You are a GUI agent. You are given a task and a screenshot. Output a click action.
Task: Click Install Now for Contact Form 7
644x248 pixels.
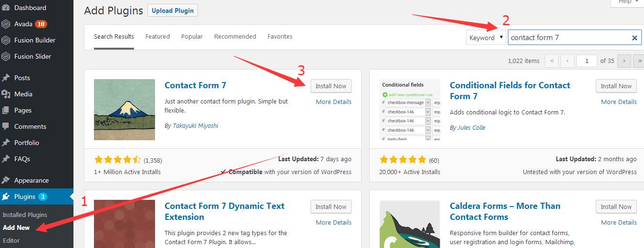331,86
